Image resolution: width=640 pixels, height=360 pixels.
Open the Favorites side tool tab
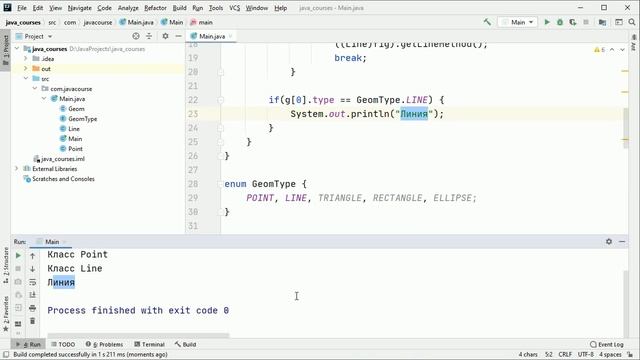point(6,313)
